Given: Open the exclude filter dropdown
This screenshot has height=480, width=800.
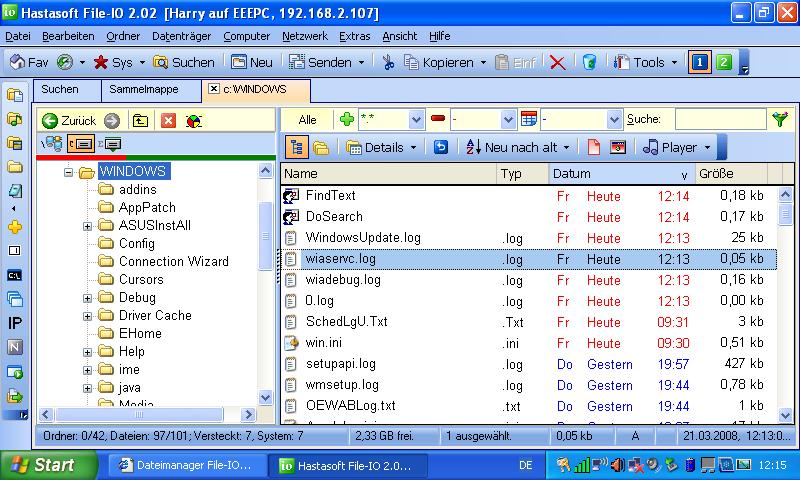Looking at the screenshot, I should coord(508,120).
